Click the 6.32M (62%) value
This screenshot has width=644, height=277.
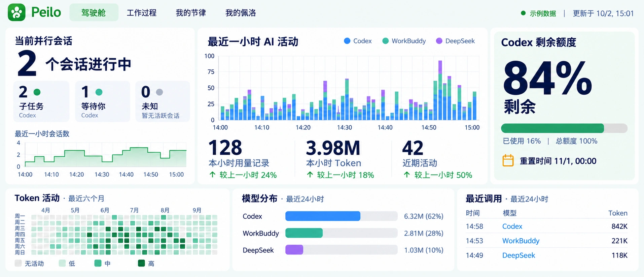point(424,216)
